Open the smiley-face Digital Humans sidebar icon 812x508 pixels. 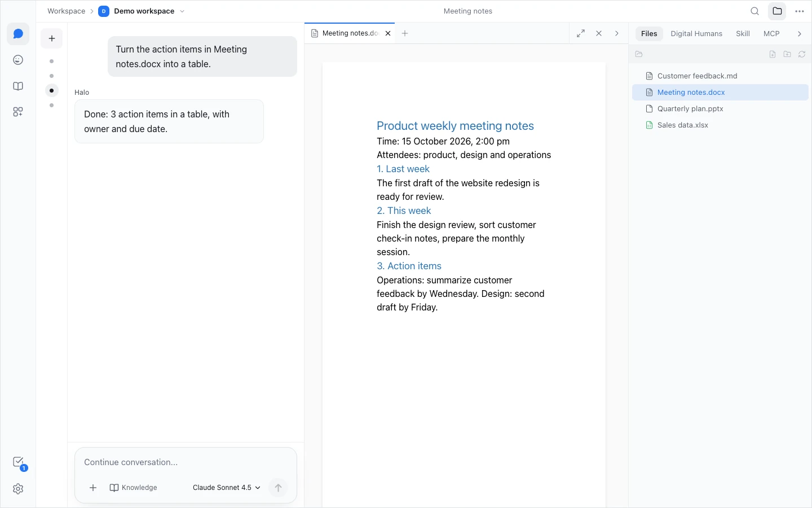click(18, 60)
